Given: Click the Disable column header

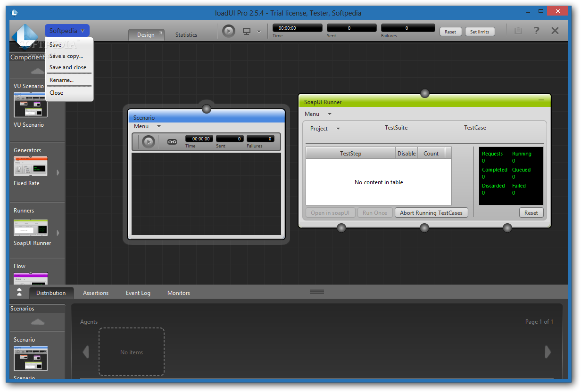Looking at the screenshot, I should click(x=407, y=153).
